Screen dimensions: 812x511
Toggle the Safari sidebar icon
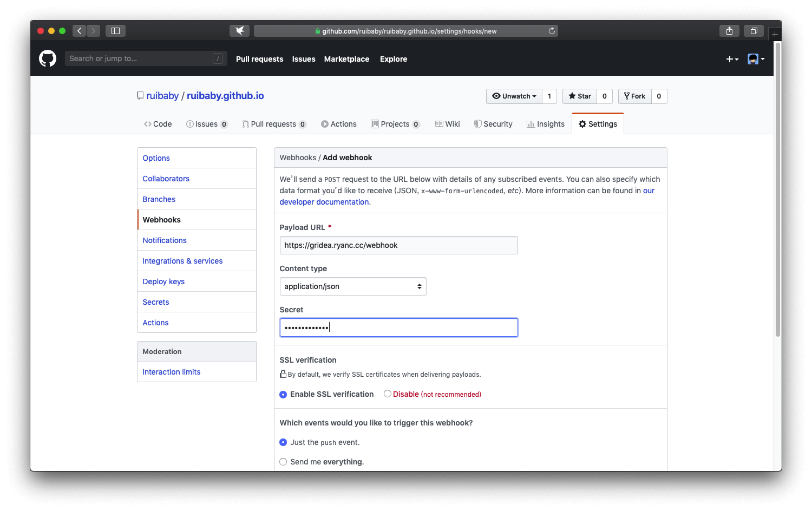pos(115,31)
